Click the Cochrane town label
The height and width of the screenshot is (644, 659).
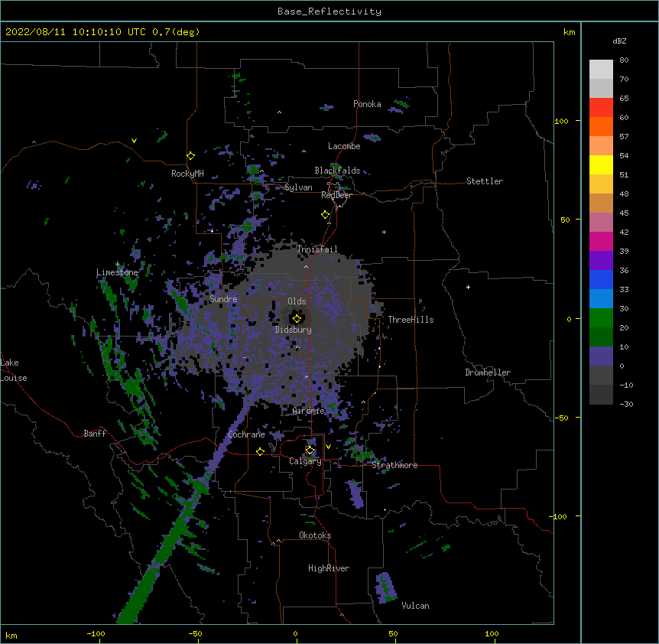(246, 434)
